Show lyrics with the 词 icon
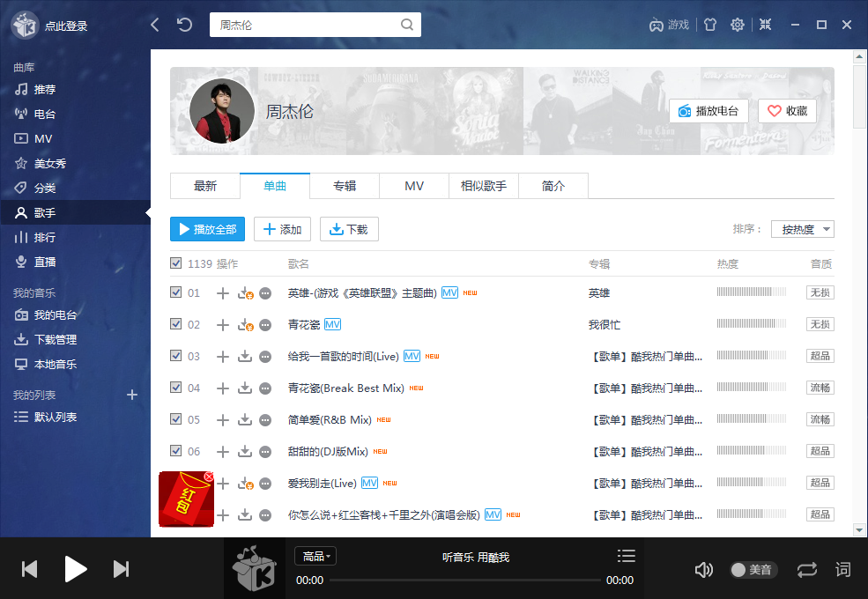868x599 pixels. pos(842,570)
